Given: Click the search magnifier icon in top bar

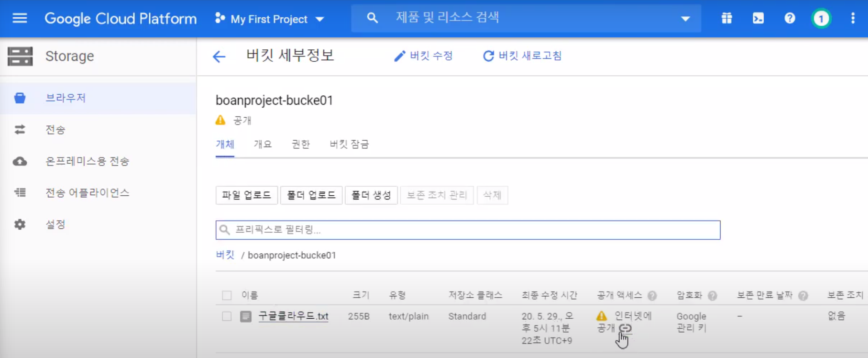Looking at the screenshot, I should 372,18.
